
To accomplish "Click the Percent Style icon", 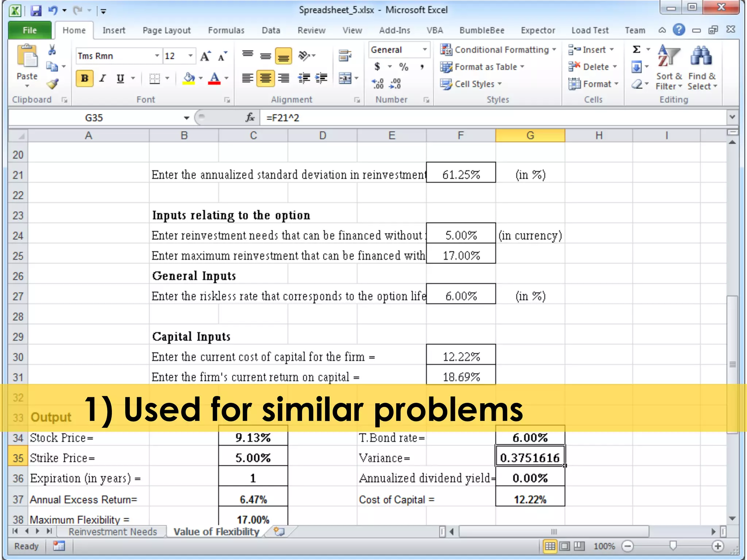I will tap(403, 67).
